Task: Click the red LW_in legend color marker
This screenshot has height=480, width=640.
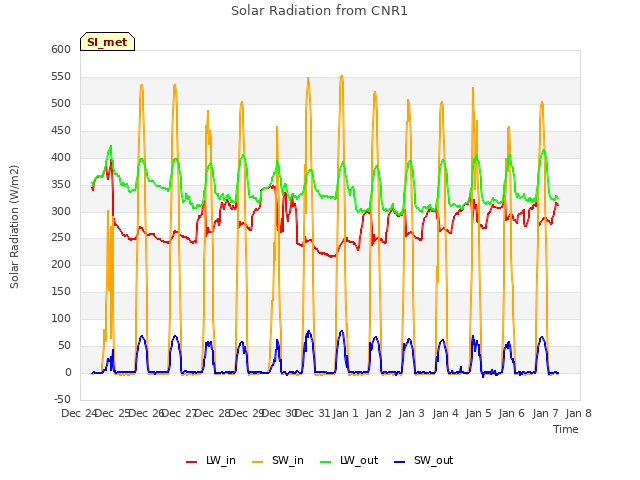Action: tap(191, 462)
